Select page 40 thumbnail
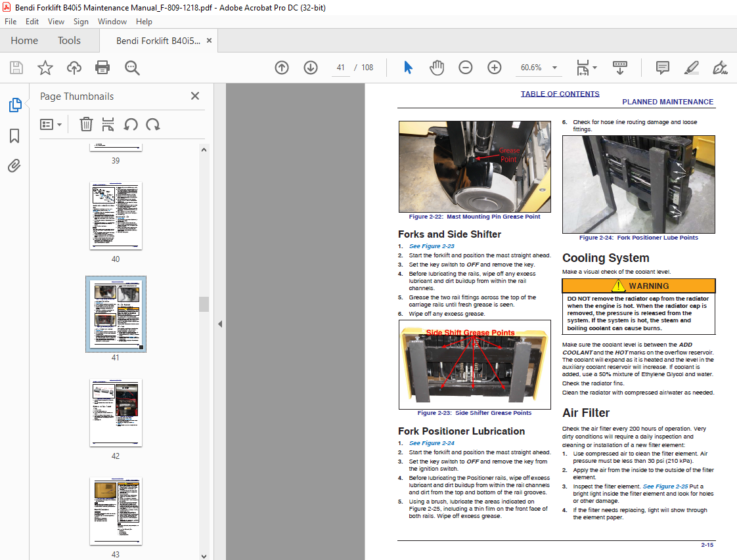 tap(116, 216)
